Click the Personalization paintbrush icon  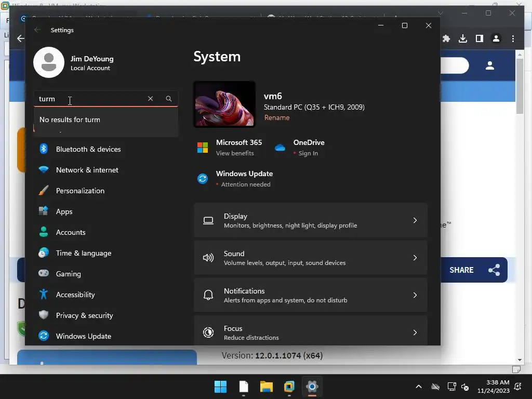coord(44,190)
